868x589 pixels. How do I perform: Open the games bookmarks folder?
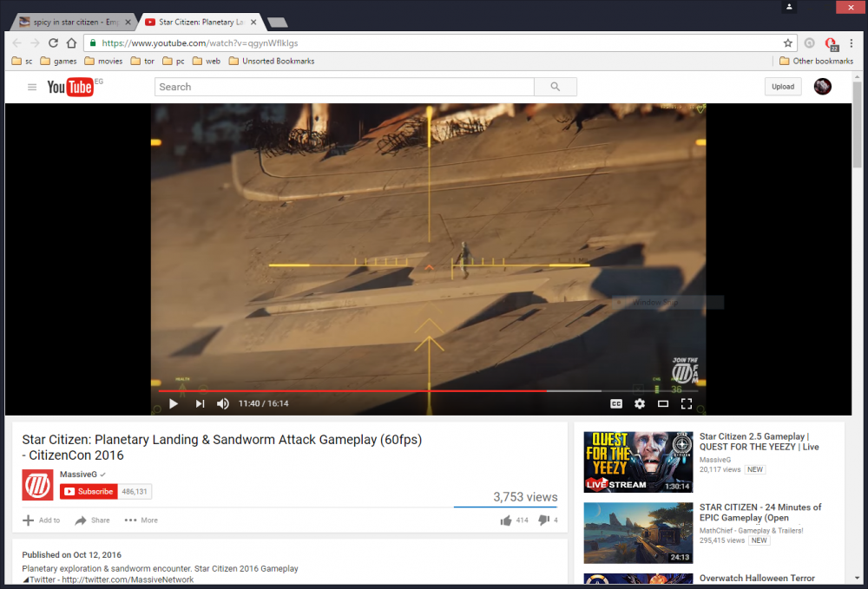tap(59, 61)
